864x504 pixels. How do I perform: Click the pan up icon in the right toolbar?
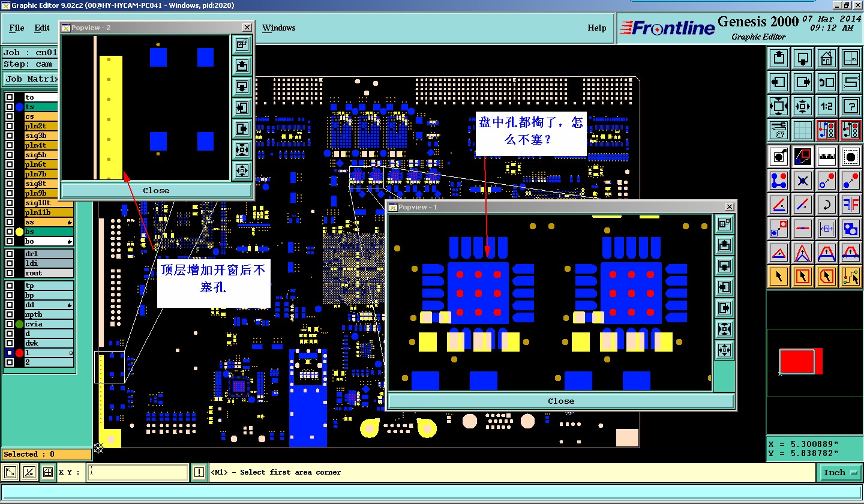[x=779, y=58]
